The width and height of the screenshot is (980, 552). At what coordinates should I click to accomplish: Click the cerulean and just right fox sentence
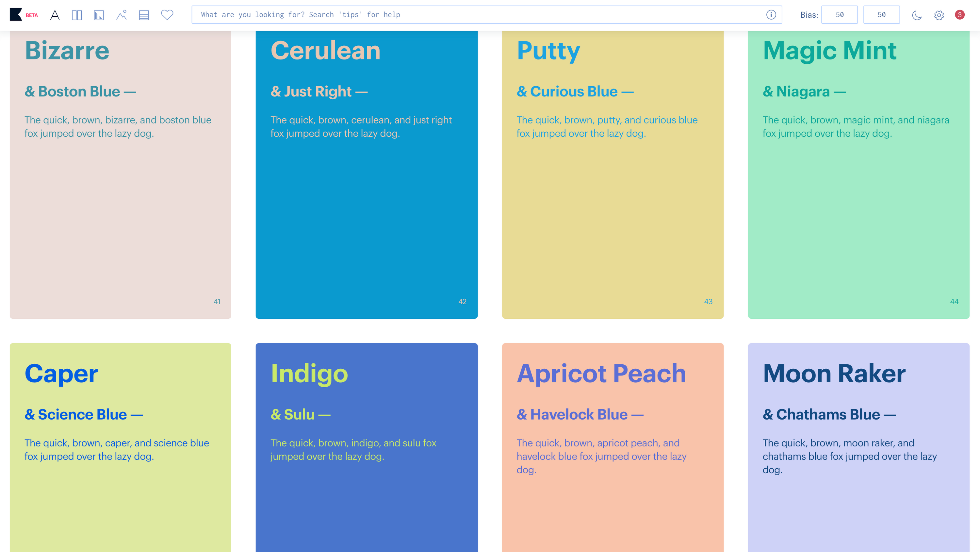pos(361,127)
